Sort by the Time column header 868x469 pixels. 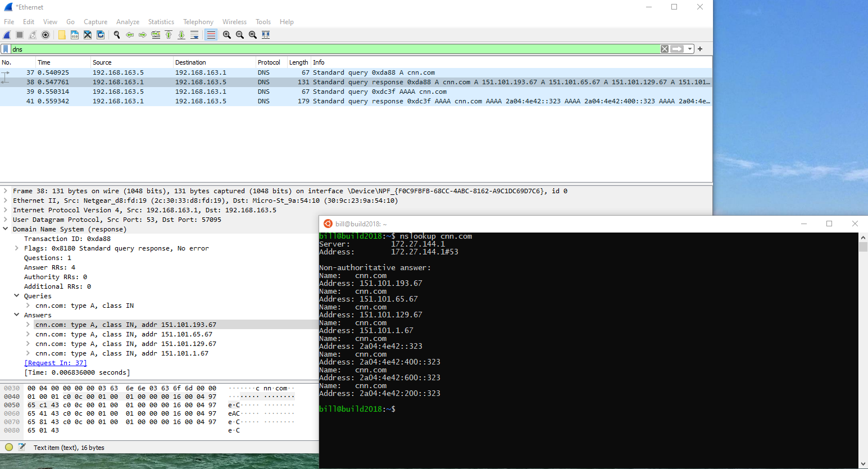[x=63, y=62]
